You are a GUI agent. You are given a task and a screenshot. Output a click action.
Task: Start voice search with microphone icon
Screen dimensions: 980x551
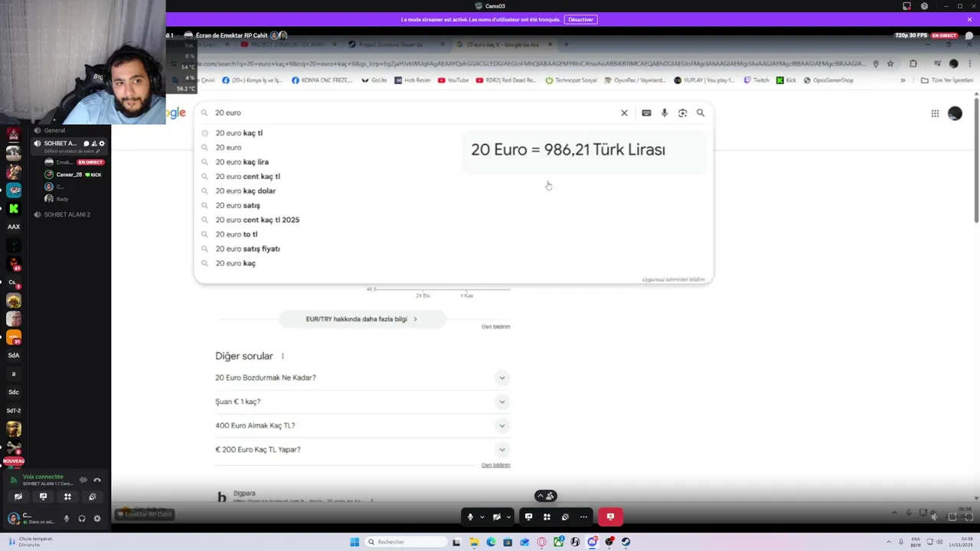click(664, 112)
